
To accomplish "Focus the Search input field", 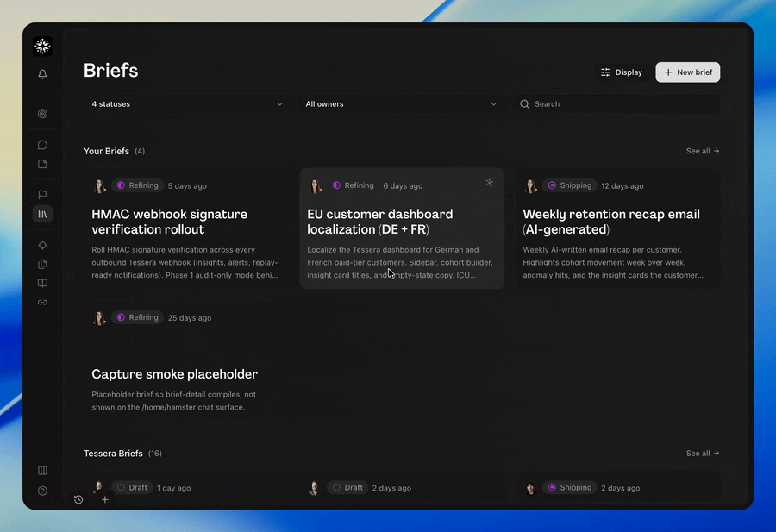I will click(616, 104).
